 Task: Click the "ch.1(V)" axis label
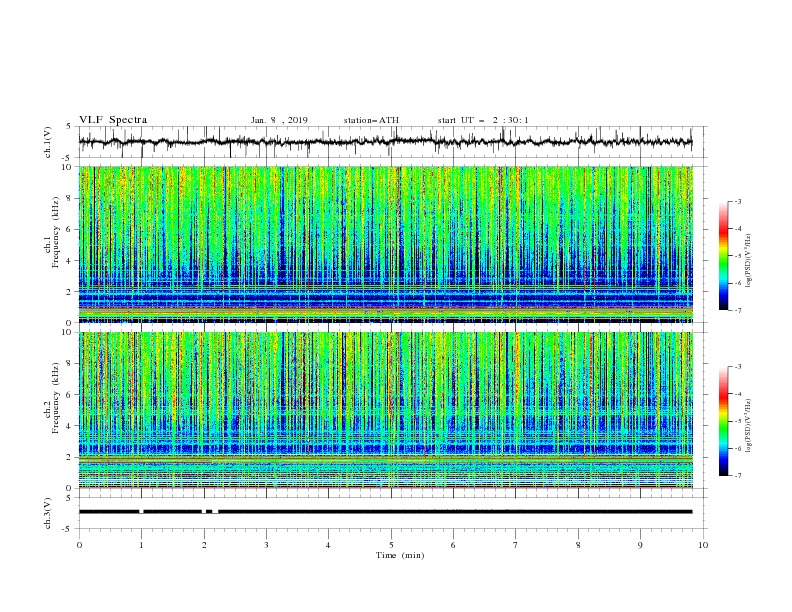48,142
